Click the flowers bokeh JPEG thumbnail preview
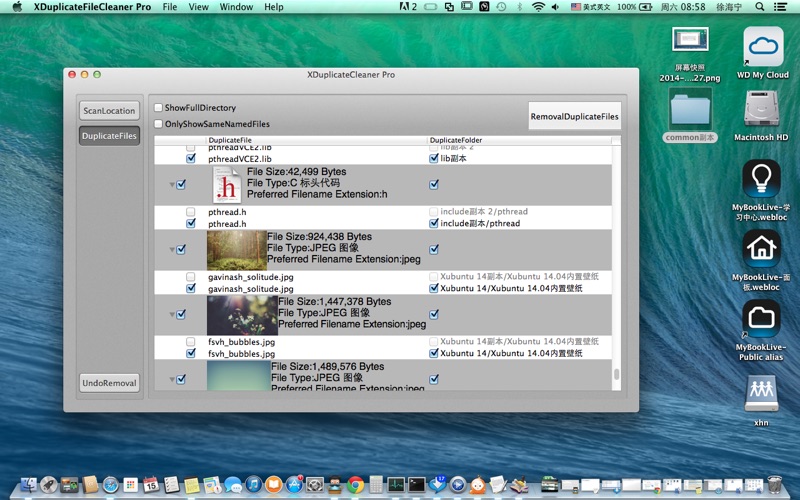 pyautogui.click(x=242, y=315)
